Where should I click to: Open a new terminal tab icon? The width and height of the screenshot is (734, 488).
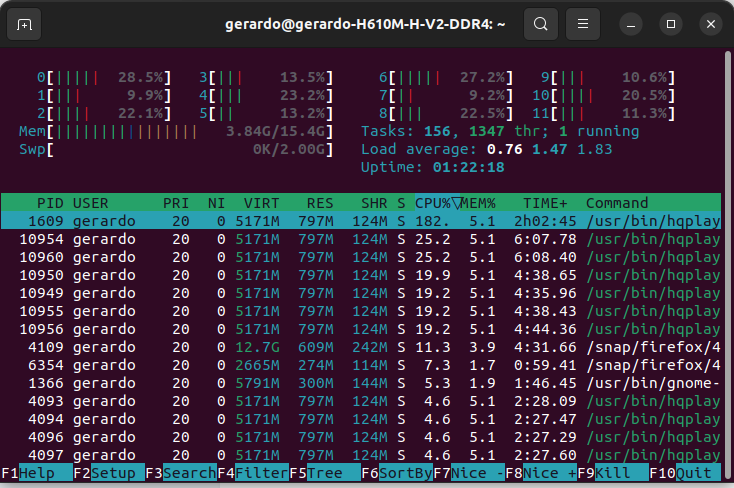coord(24,23)
